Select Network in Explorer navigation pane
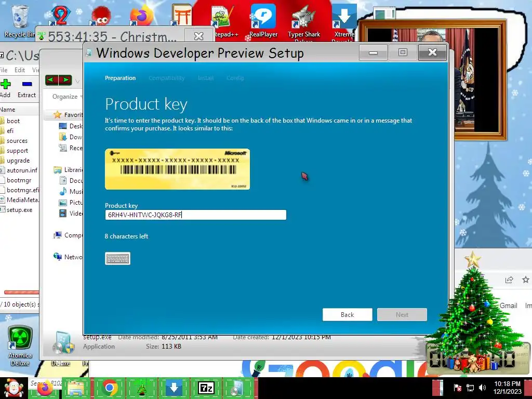 click(x=68, y=257)
